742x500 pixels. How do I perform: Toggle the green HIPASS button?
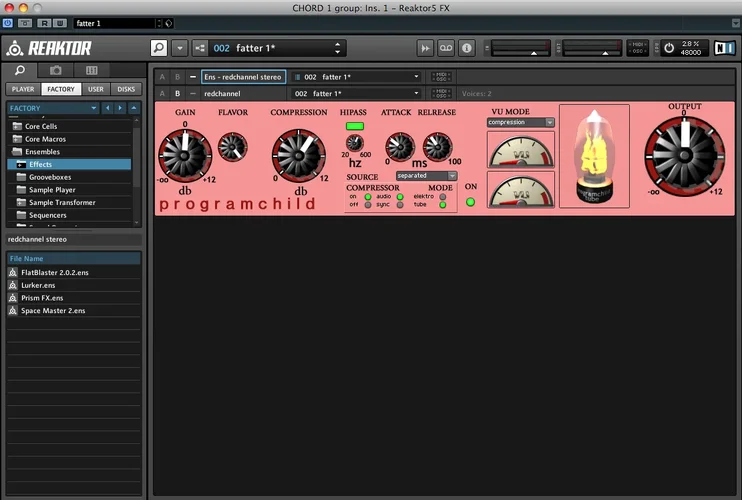pyautogui.click(x=354, y=127)
